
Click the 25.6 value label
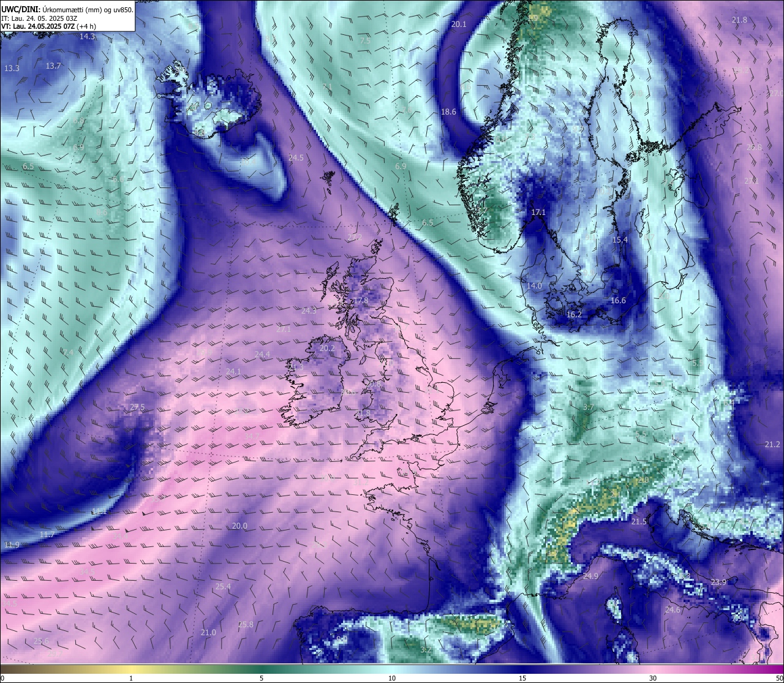click(x=41, y=641)
